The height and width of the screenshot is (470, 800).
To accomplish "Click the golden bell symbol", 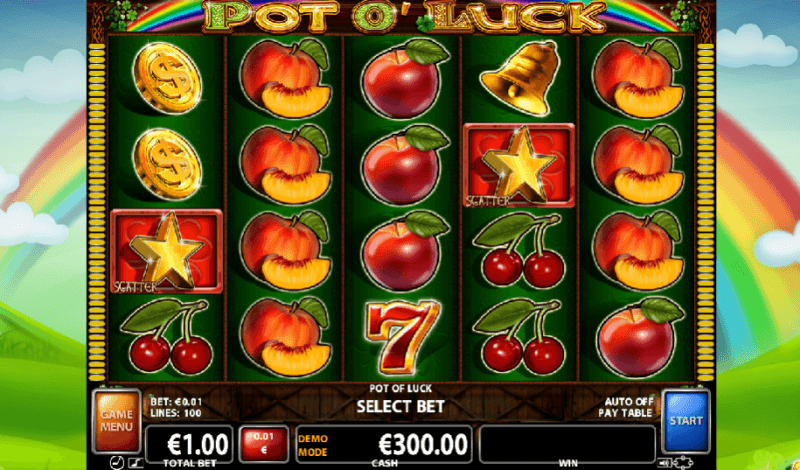I will point(517,78).
